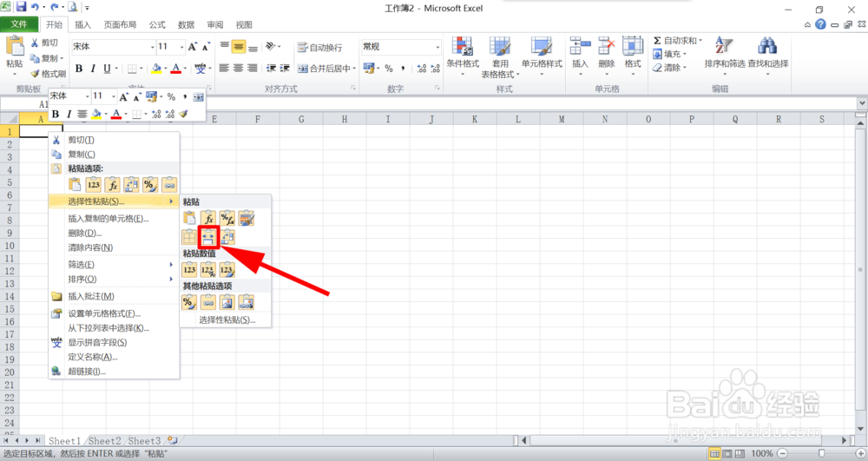This screenshot has height=461, width=868.
Task: Switch to the Insert (插入) ribbon tab
Action: (82, 24)
